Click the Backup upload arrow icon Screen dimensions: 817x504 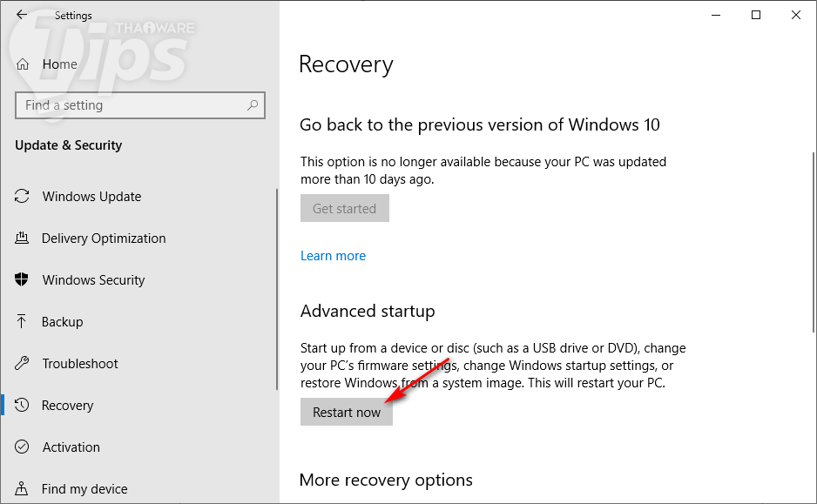pos(23,322)
